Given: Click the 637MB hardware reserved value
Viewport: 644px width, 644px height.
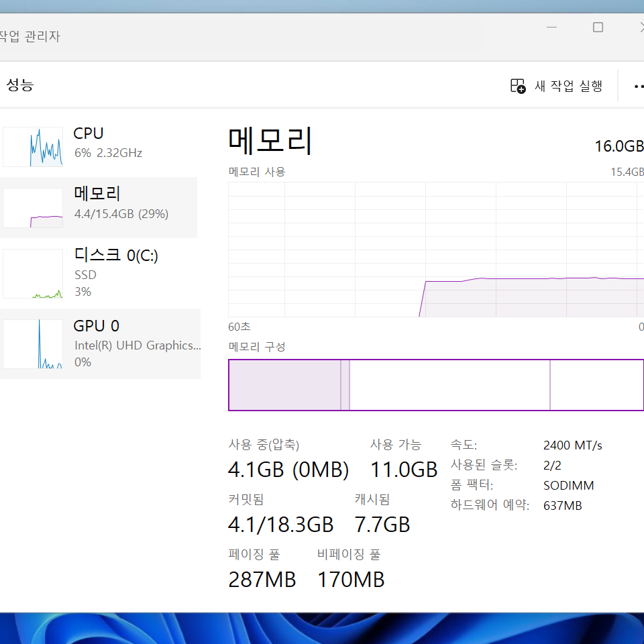Looking at the screenshot, I should click(562, 506).
